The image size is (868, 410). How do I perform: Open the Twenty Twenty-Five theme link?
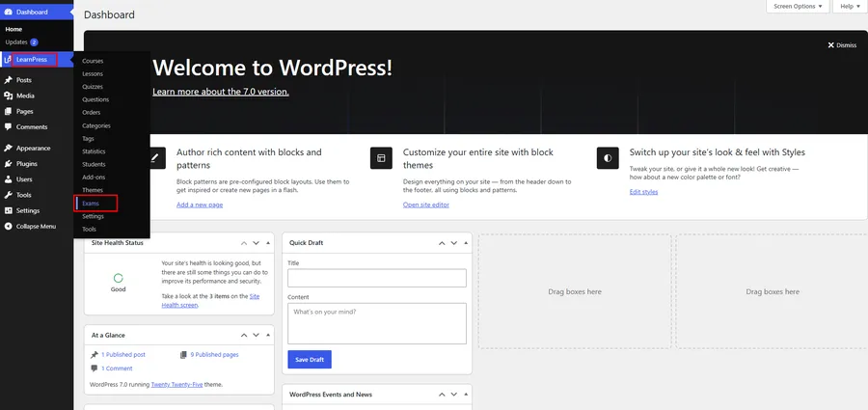(176, 384)
